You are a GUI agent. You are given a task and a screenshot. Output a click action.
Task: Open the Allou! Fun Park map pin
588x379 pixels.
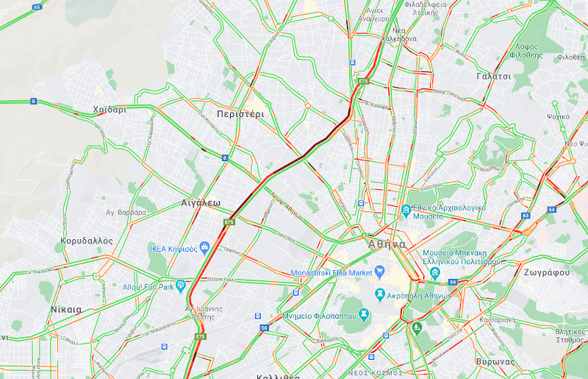[x=181, y=286]
